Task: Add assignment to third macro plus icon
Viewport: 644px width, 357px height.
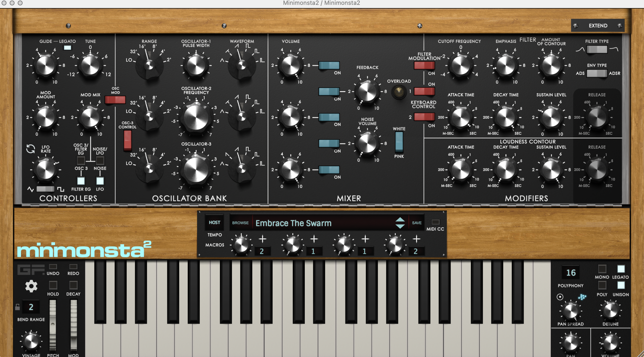Action: click(365, 239)
